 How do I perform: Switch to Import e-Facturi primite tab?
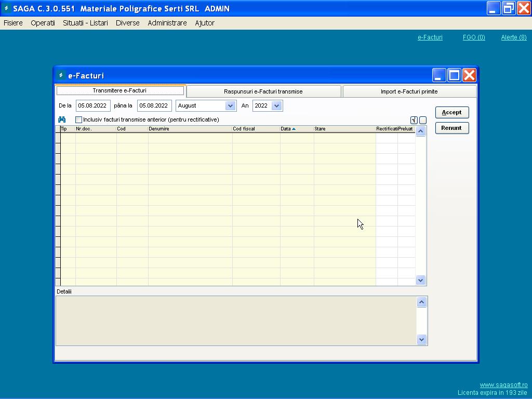tap(409, 91)
